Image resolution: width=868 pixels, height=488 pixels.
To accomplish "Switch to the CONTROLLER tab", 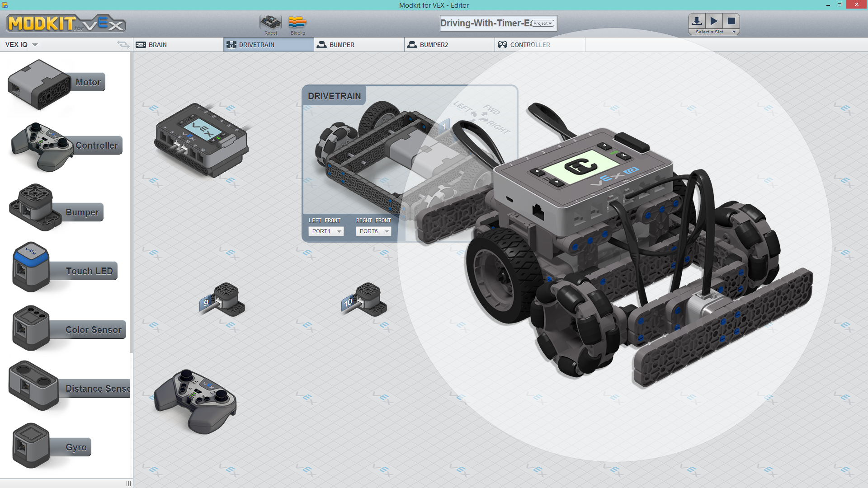I will point(540,45).
